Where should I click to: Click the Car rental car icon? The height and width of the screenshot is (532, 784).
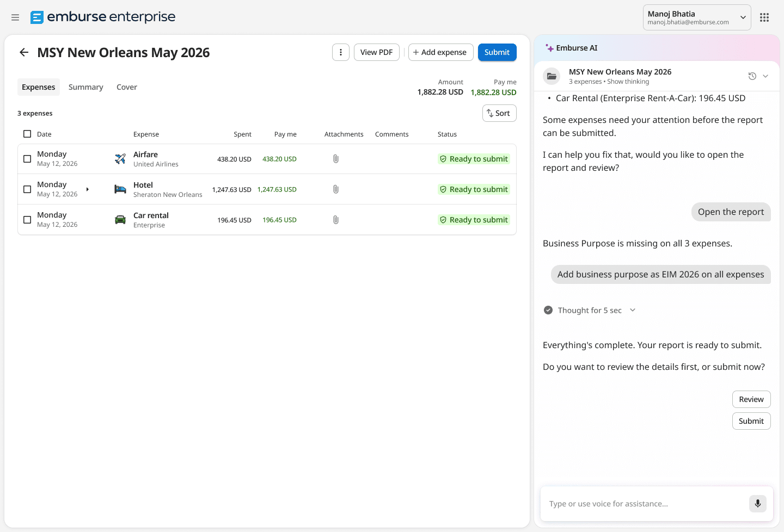(x=120, y=220)
